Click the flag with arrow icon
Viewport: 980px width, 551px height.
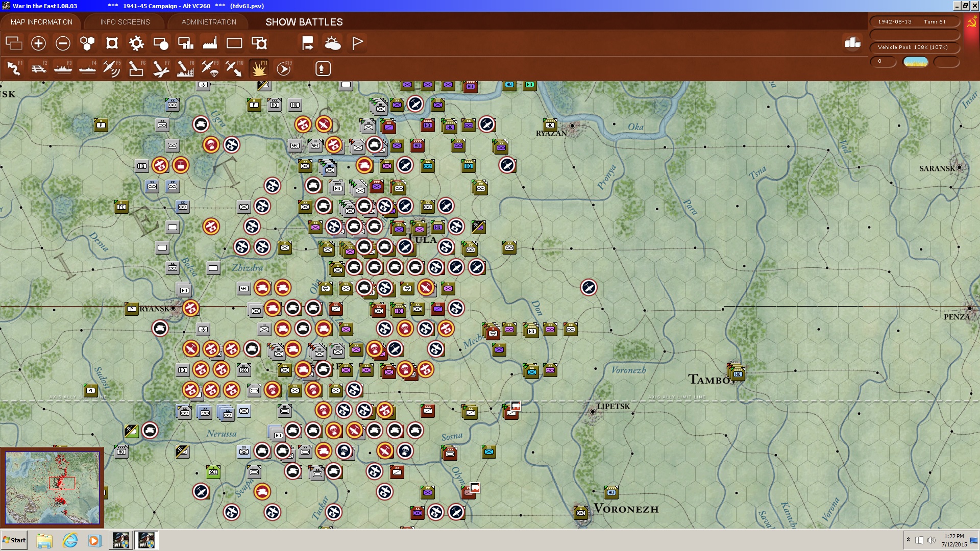pyautogui.click(x=308, y=43)
